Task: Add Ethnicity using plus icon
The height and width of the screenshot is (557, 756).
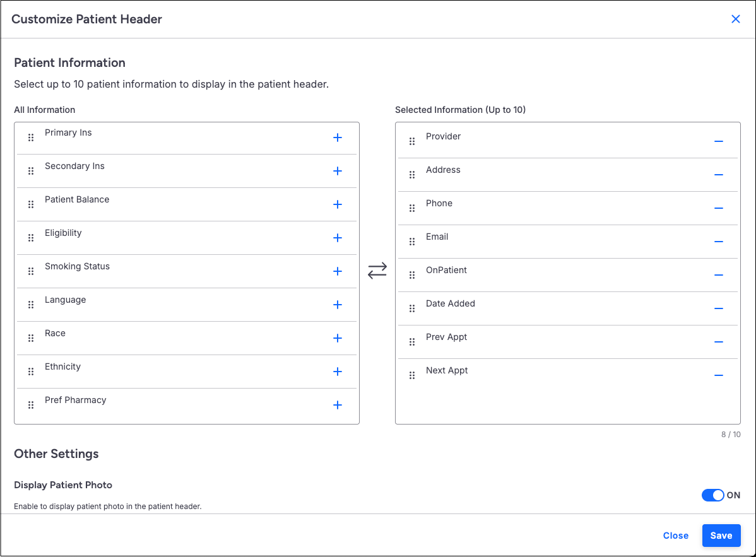Action: pos(338,372)
